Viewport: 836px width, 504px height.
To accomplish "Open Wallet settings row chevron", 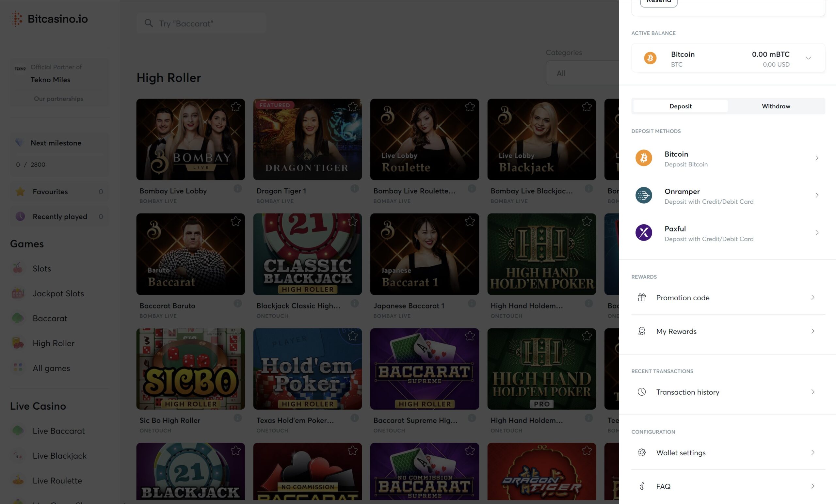I will tap(813, 452).
